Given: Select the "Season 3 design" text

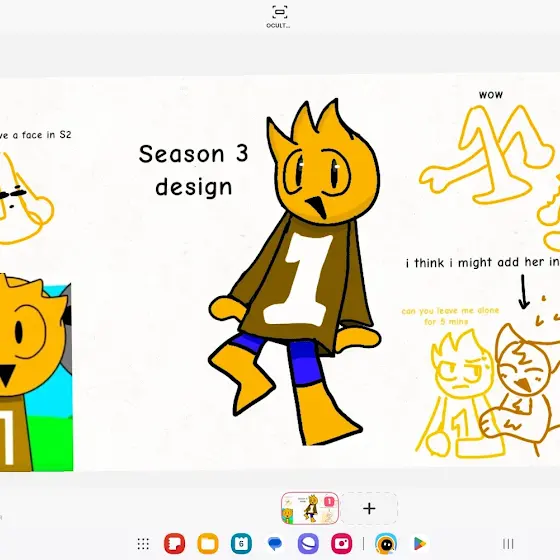Looking at the screenshot, I should tap(193, 170).
